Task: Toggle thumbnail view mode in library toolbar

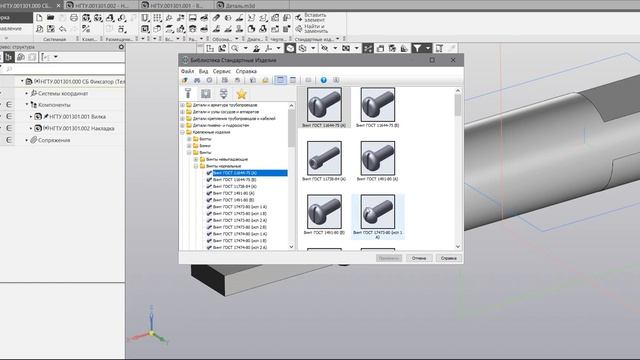Action: pos(280,80)
